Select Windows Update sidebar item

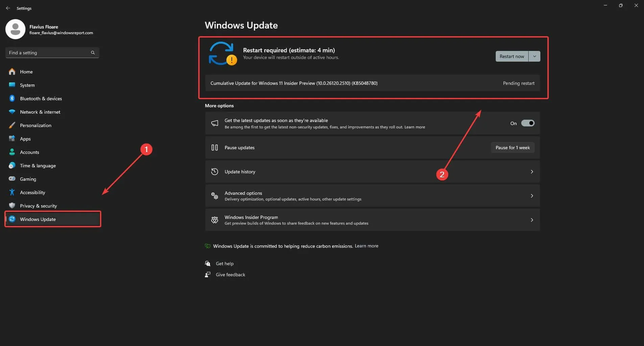point(52,219)
